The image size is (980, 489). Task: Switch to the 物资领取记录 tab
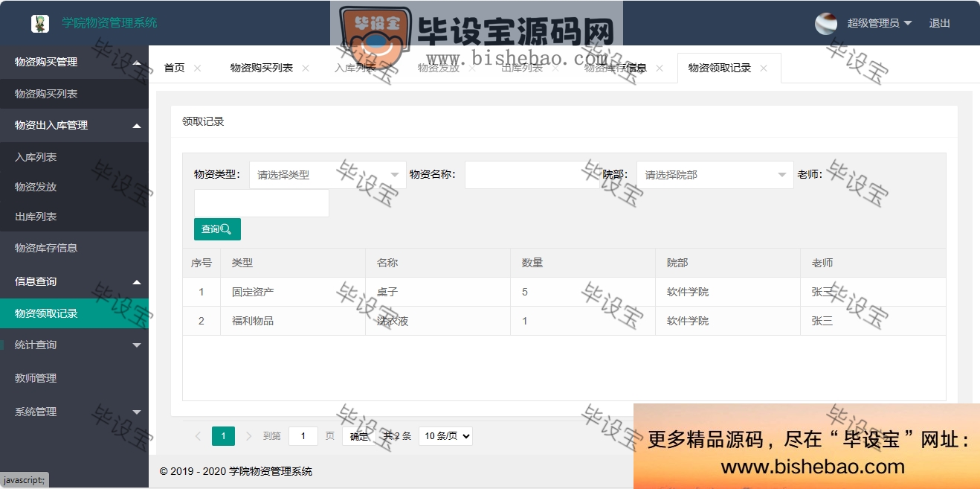tap(720, 68)
